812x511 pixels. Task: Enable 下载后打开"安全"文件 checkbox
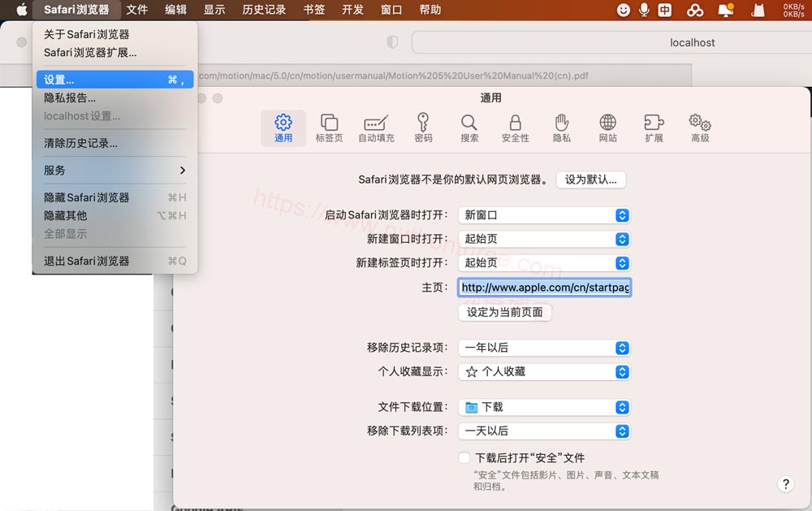464,458
